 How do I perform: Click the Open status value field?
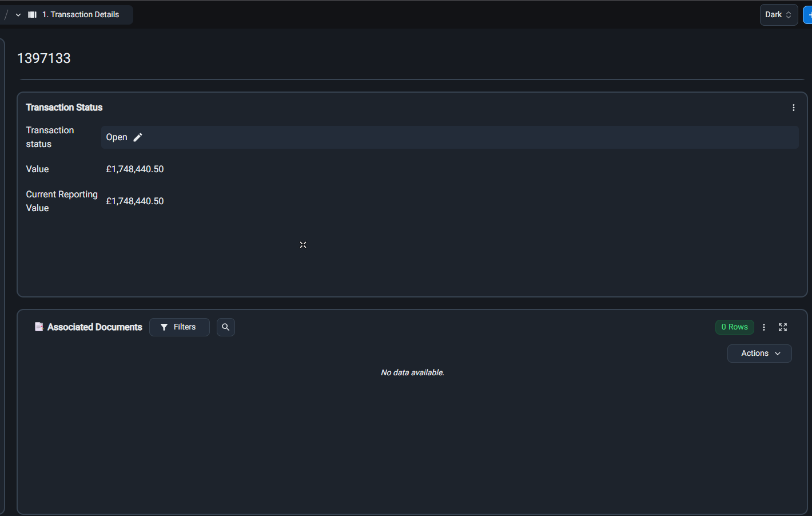click(x=449, y=137)
